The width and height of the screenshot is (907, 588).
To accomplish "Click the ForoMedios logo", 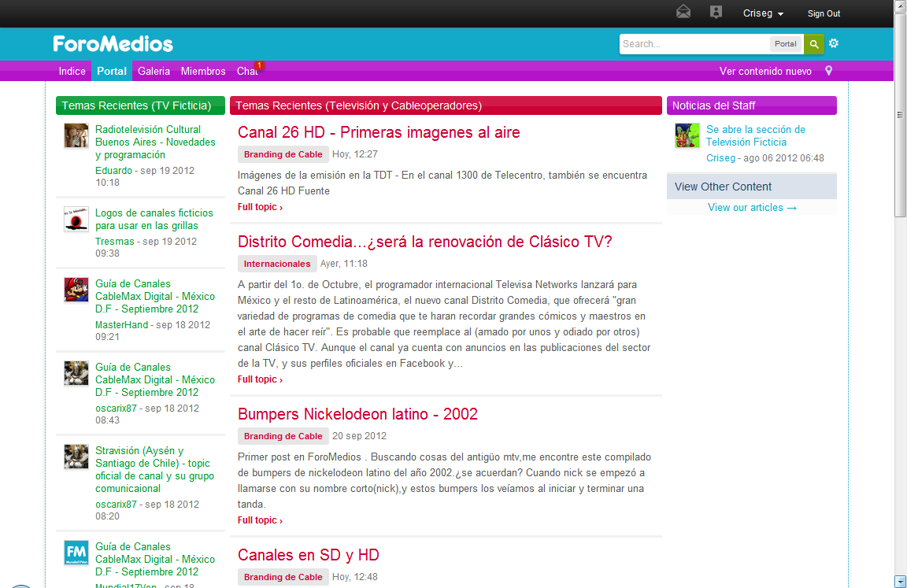I will pos(113,44).
